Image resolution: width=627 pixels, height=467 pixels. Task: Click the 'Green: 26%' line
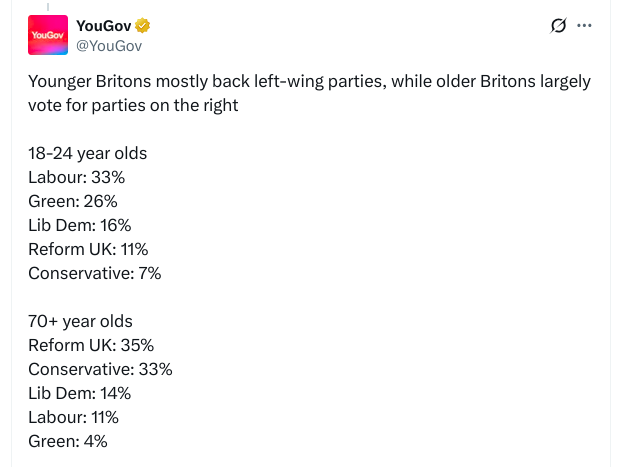pyautogui.click(x=73, y=201)
